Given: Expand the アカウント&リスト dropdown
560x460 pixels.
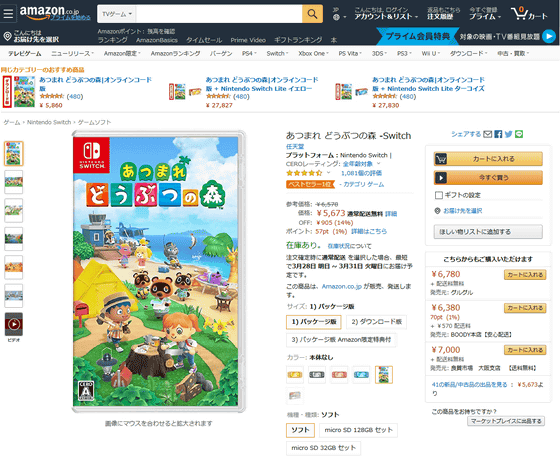Looking at the screenshot, I should pos(386,14).
